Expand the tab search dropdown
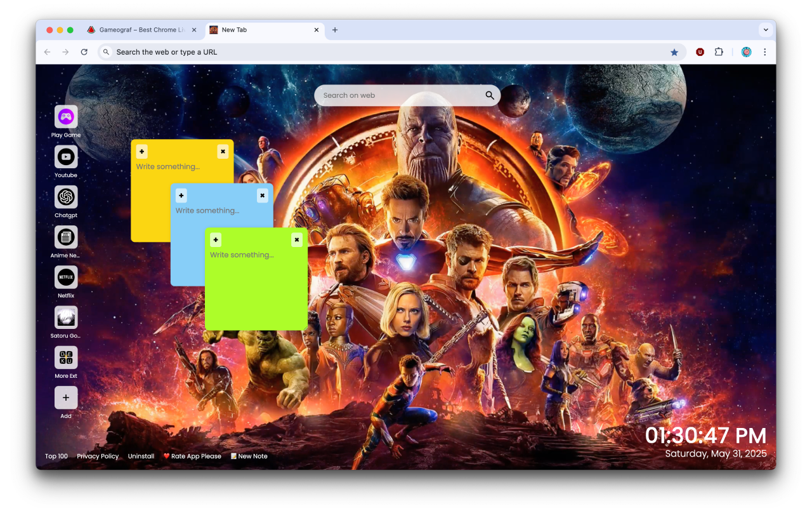This screenshot has width=812, height=508. coord(766,30)
